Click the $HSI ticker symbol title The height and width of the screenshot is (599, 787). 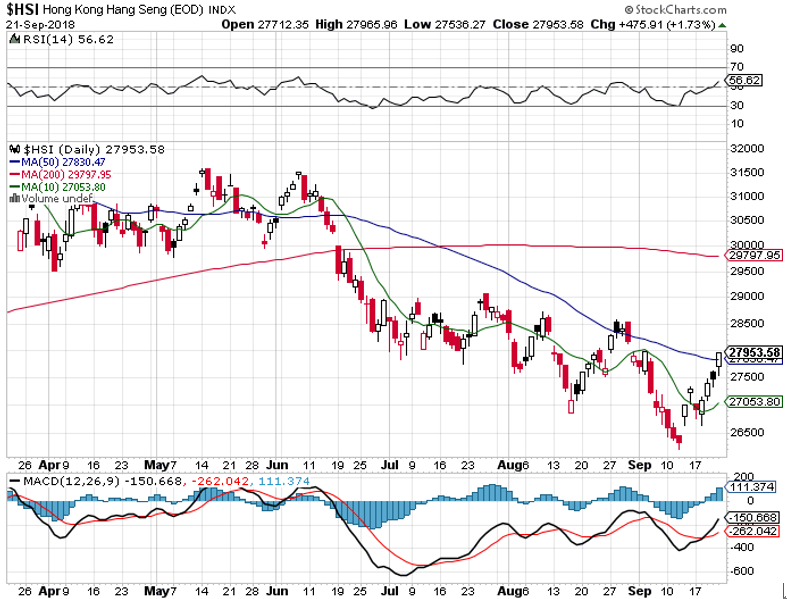23,9
